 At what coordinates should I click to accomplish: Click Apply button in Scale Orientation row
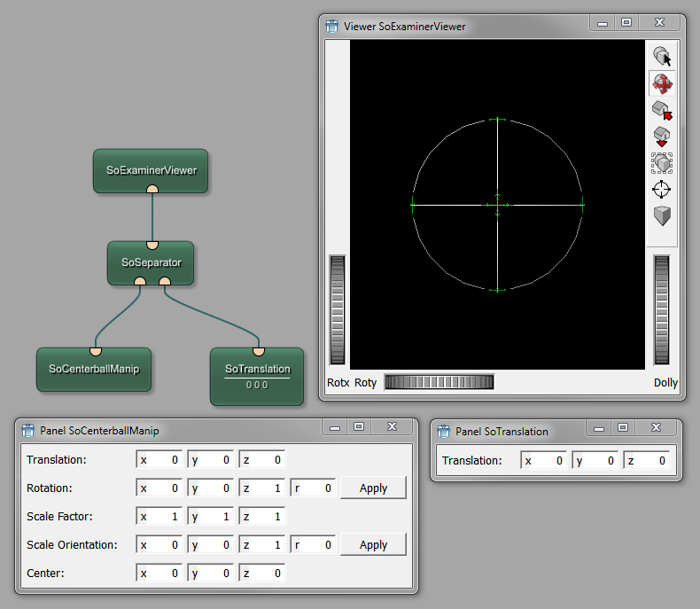point(373,545)
